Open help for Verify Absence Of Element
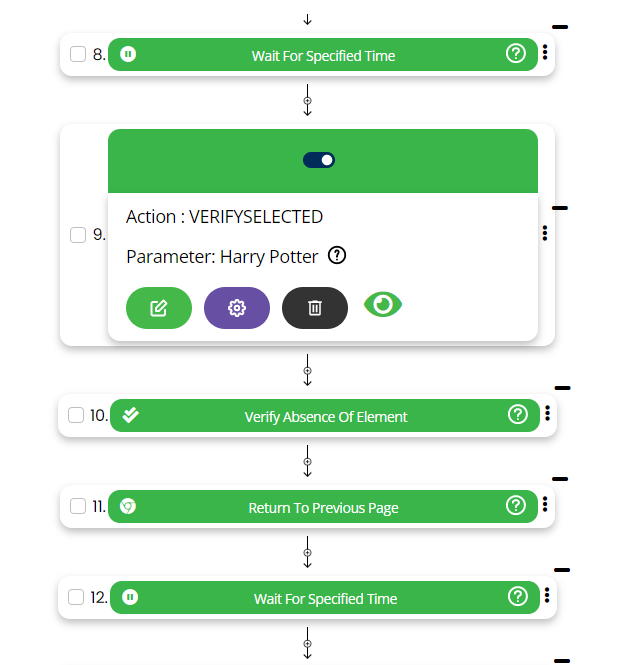This screenshot has height=665, width=644. [x=518, y=414]
